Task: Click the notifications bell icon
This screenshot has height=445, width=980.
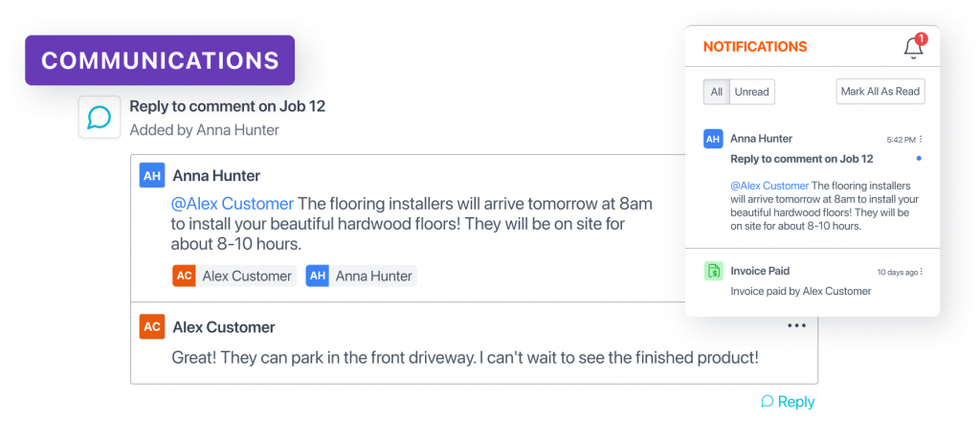Action: click(913, 48)
